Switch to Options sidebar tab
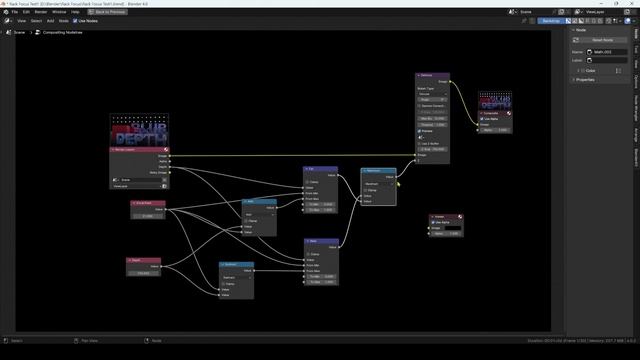This screenshot has width=640, height=360. (x=636, y=82)
